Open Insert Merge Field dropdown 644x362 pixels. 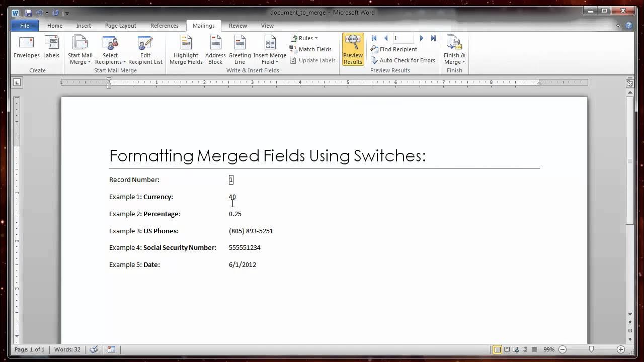pyautogui.click(x=270, y=50)
